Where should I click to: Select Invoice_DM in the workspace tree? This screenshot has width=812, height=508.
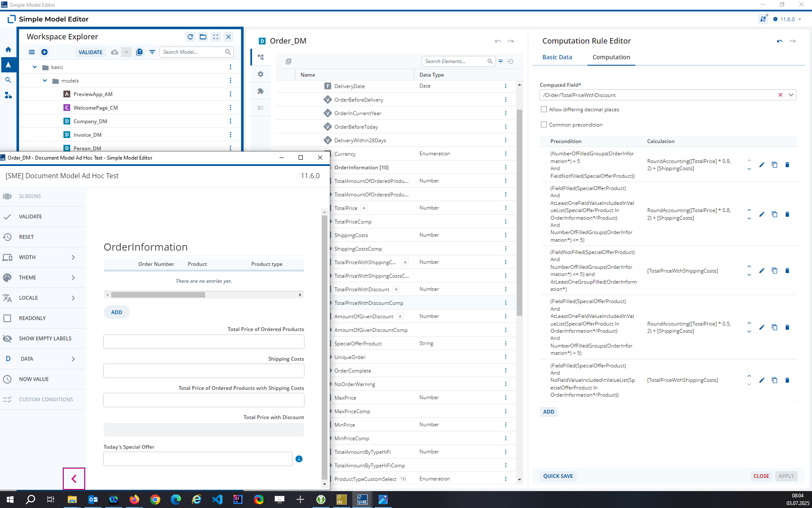(x=87, y=135)
